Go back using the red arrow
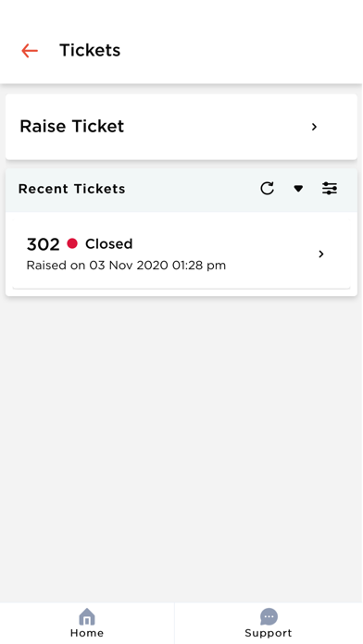Viewport: 363px width, 644px height. [30, 51]
